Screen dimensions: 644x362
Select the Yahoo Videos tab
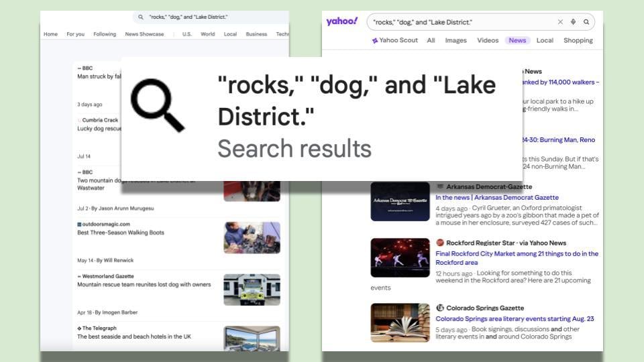point(488,40)
